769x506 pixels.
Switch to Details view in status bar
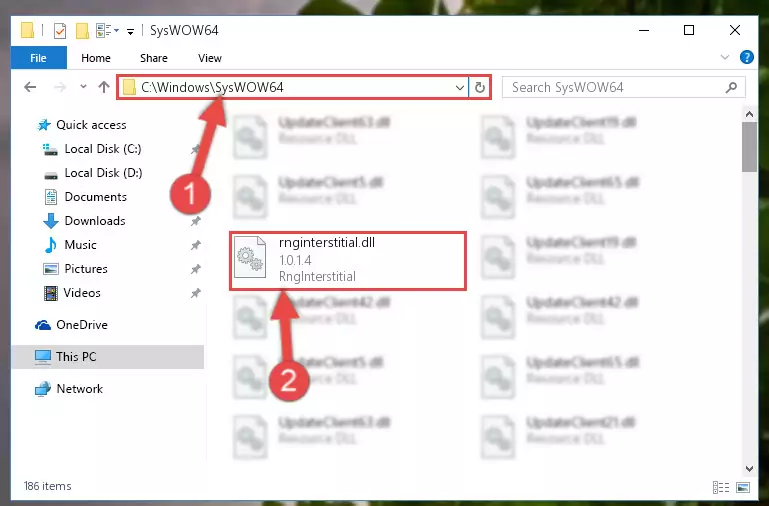pyautogui.click(x=720, y=487)
